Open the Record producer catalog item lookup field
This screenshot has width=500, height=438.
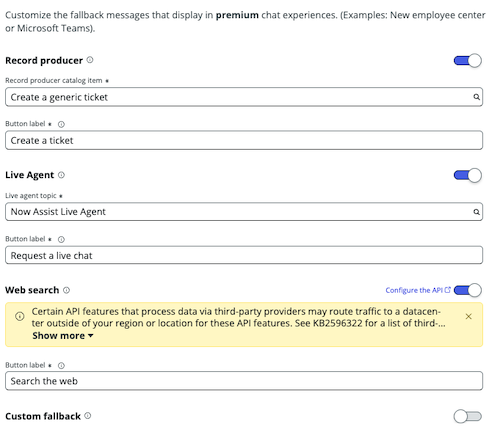point(244,97)
